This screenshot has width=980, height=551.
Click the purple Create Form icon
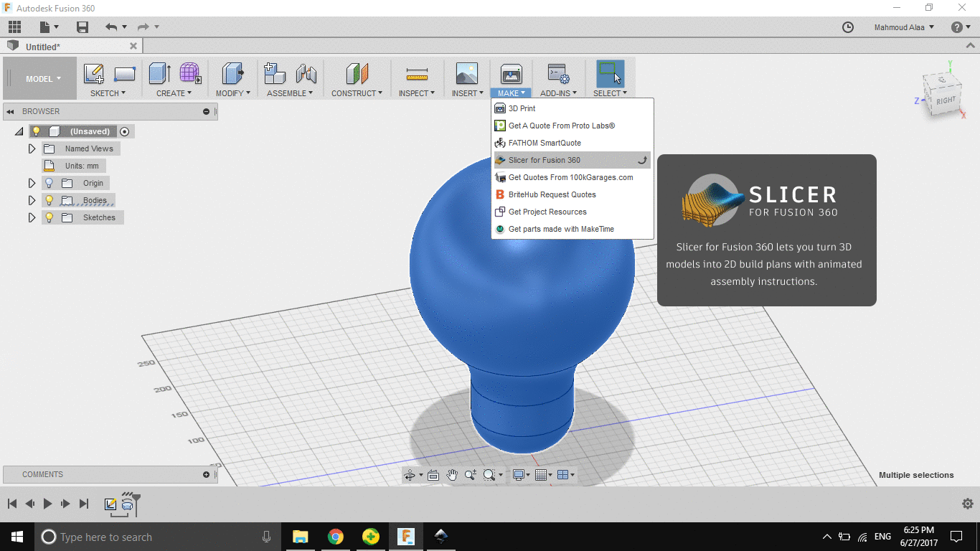click(190, 73)
